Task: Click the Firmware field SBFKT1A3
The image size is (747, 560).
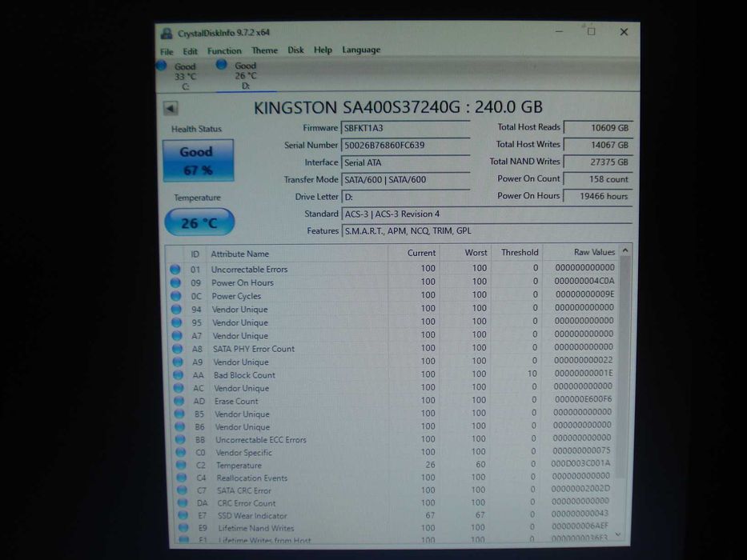Action: click(x=406, y=128)
